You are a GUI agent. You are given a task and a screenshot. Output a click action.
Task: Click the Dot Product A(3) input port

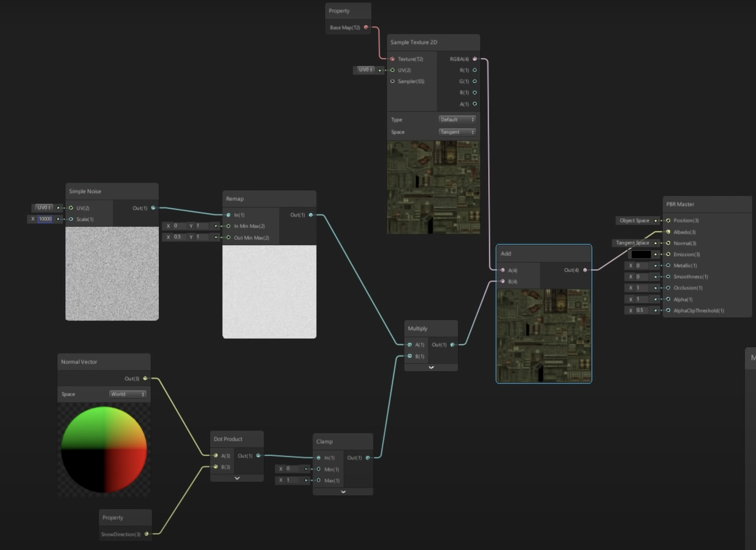coord(216,456)
